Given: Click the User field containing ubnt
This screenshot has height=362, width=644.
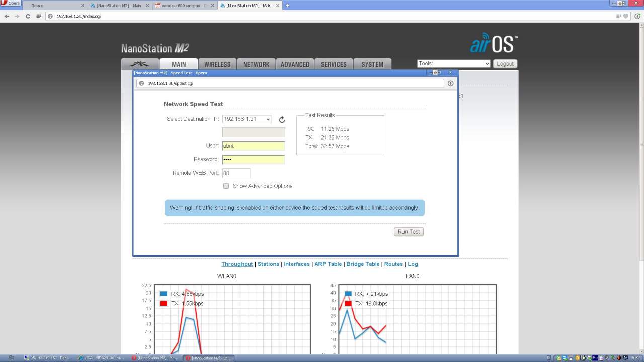Looking at the screenshot, I should pyautogui.click(x=254, y=146).
